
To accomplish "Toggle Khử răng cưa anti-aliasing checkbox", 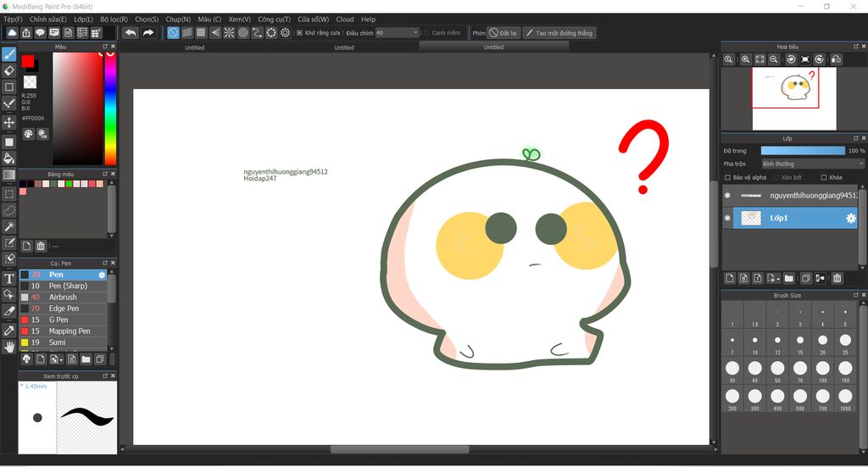I will (x=299, y=33).
